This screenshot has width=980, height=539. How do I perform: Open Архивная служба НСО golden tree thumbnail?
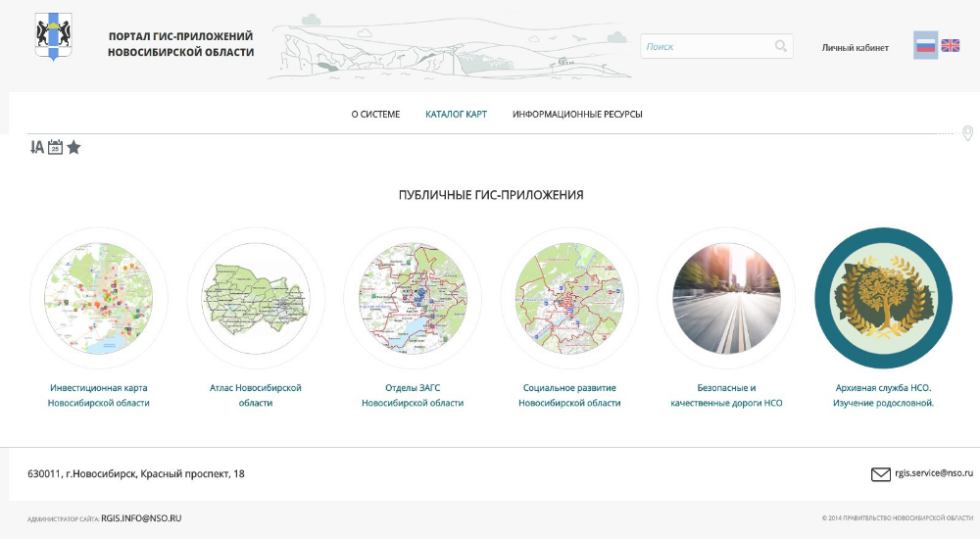pos(883,297)
